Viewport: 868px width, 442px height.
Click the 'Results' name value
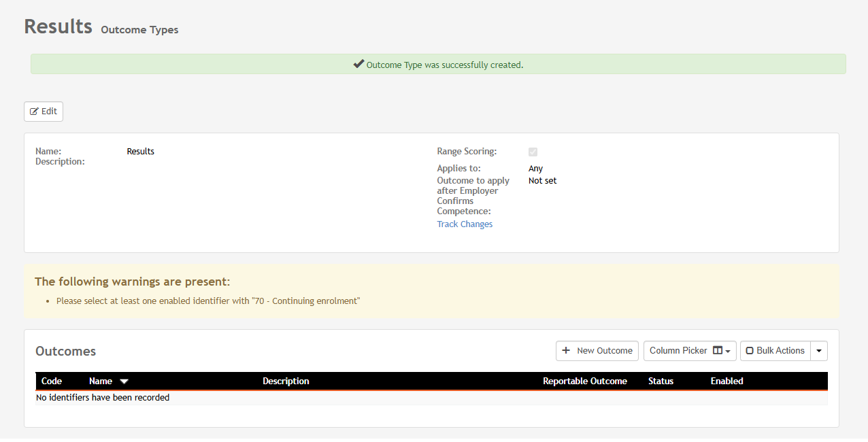point(141,152)
